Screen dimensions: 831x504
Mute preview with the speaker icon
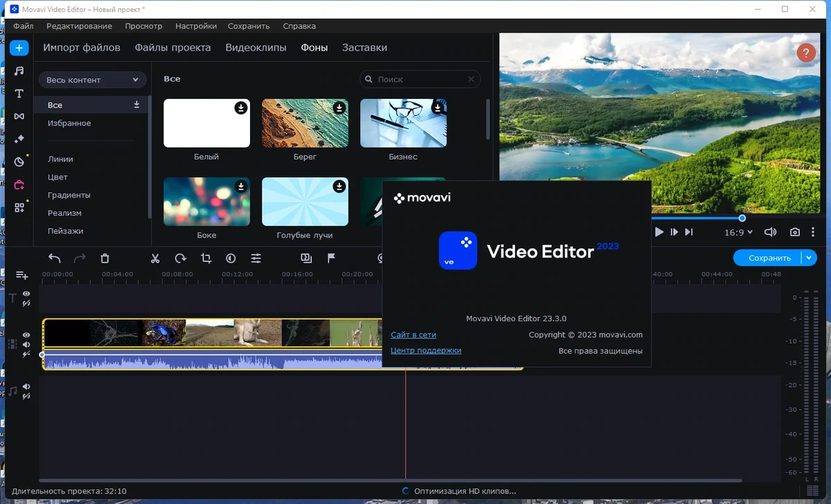point(770,232)
